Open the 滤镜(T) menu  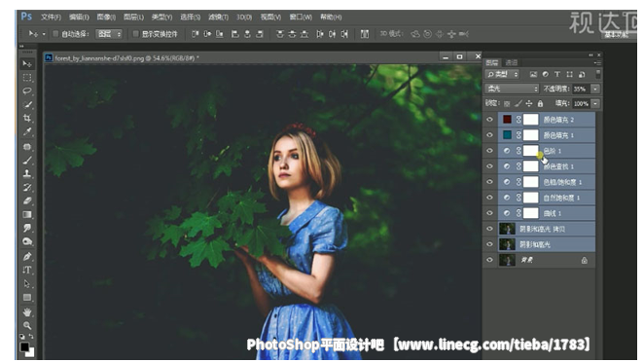point(218,17)
